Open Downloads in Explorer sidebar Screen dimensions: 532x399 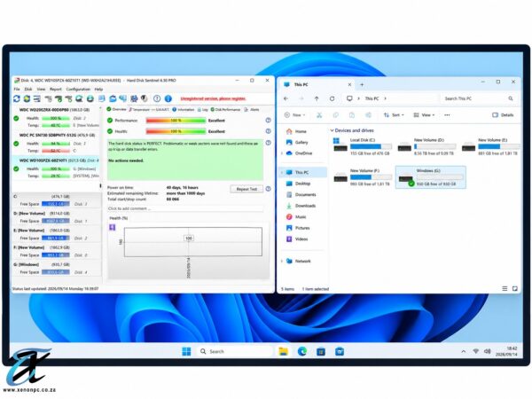click(x=301, y=206)
